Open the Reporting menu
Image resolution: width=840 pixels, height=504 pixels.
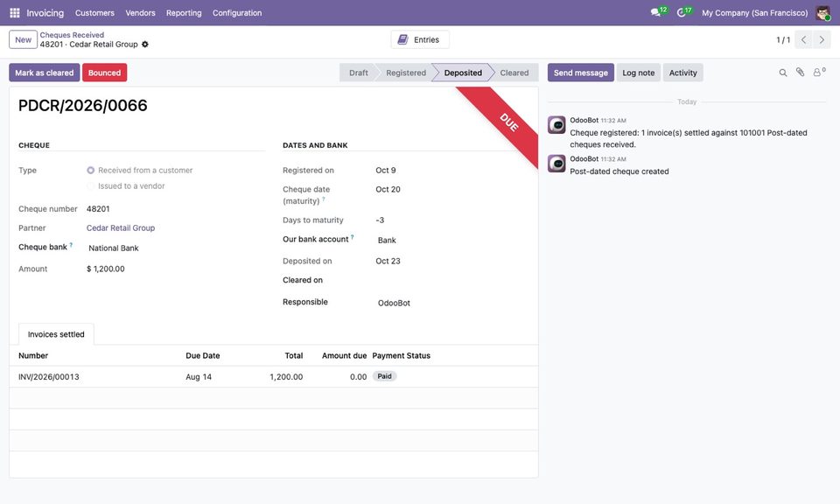coord(184,13)
